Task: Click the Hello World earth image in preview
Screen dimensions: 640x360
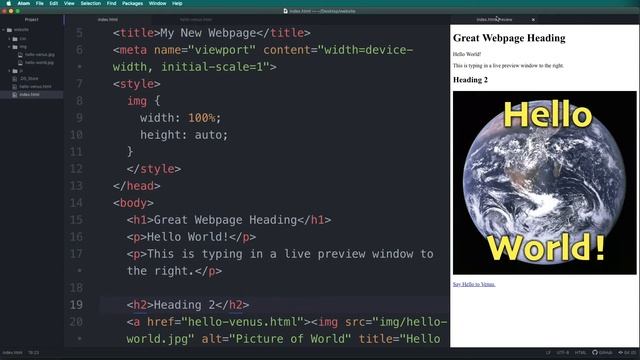Action: (x=544, y=183)
